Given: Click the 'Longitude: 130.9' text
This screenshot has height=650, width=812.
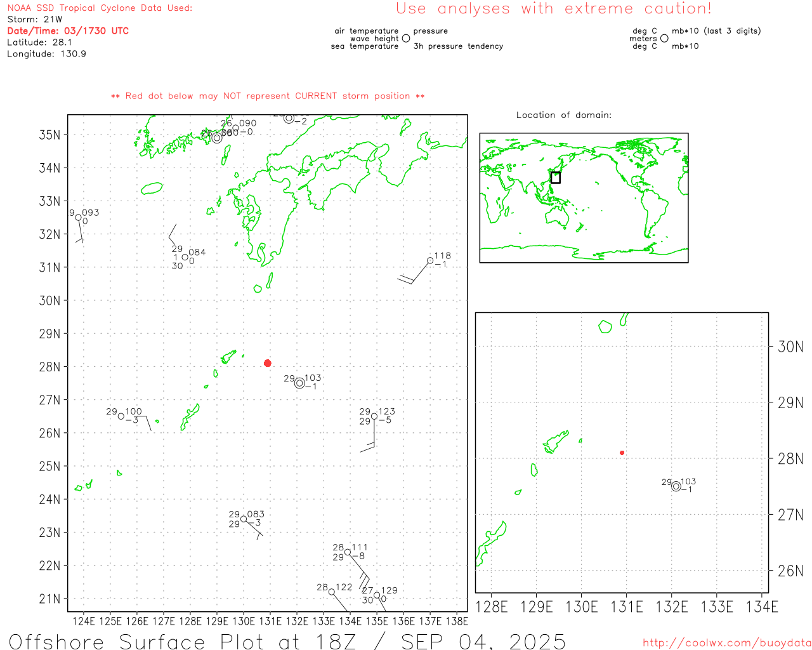Looking at the screenshot, I should pyautogui.click(x=46, y=54).
